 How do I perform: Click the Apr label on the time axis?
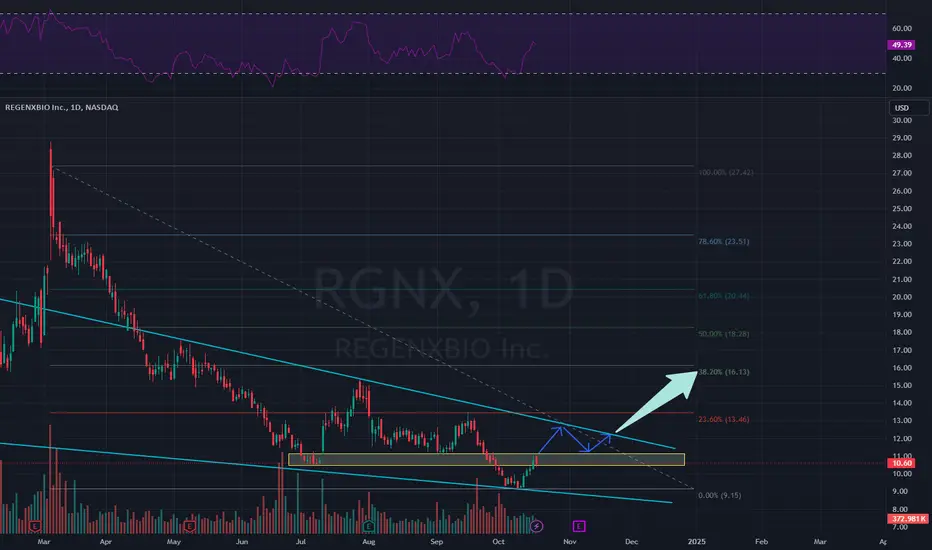[106, 542]
